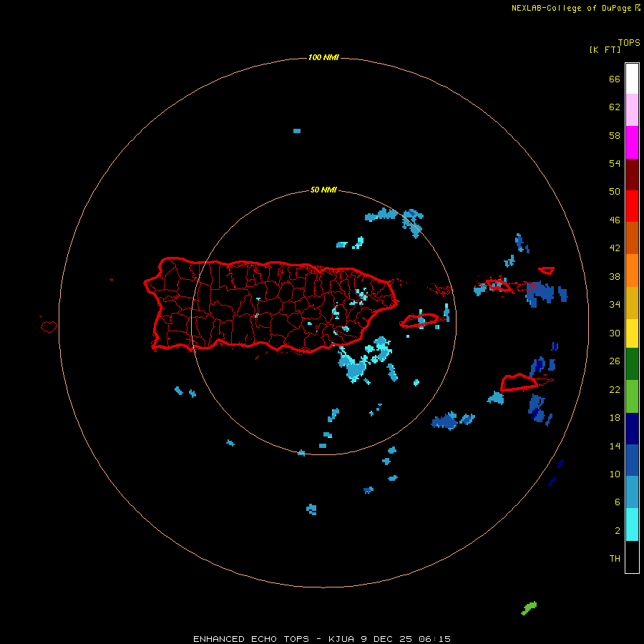Viewport: 644px width, 644px height.
Task: Click the legend value 50
Action: (x=615, y=191)
